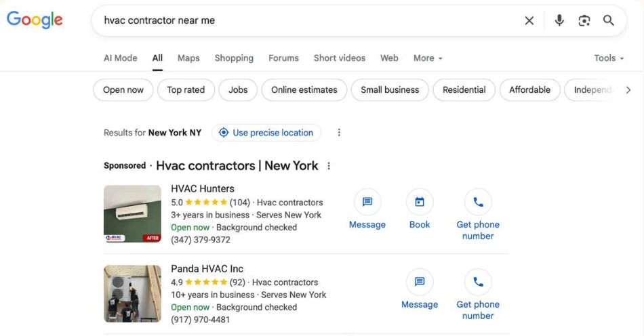Start voice search with microphone icon

point(559,20)
